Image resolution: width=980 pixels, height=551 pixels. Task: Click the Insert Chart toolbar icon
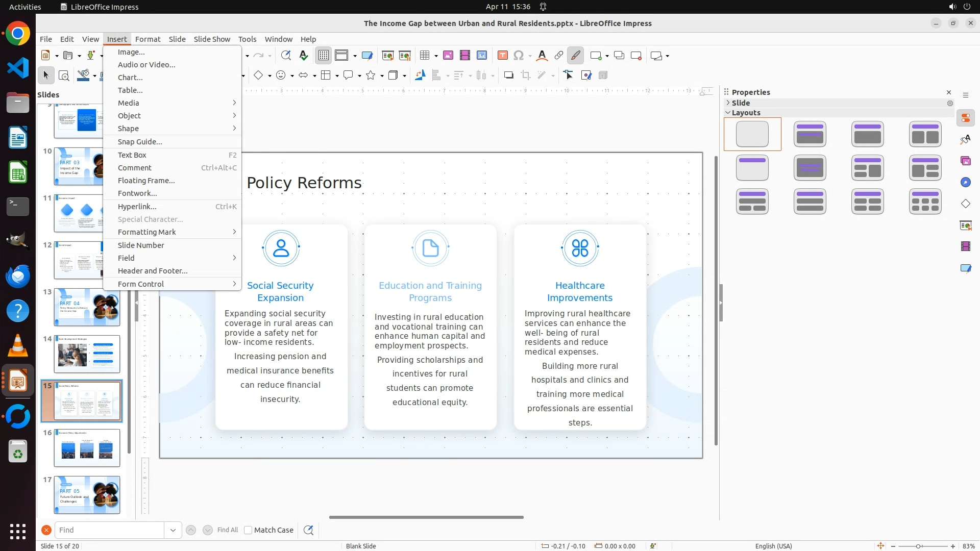pyautogui.click(x=481, y=56)
